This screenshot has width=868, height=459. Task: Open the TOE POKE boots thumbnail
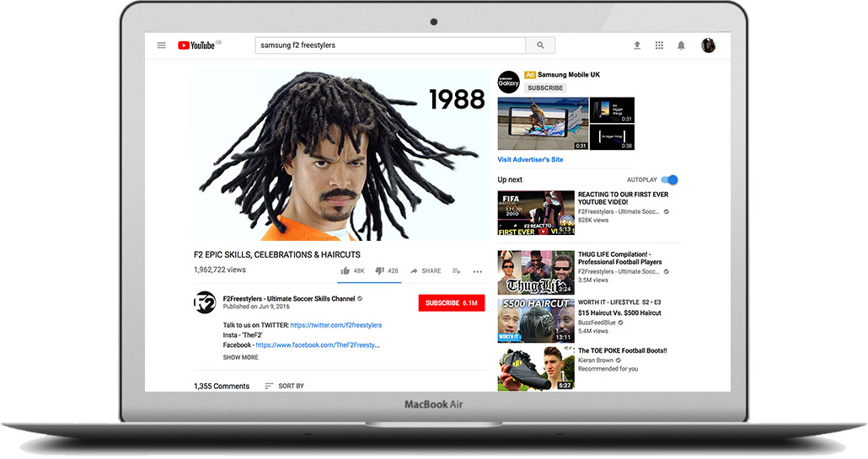coord(536,368)
